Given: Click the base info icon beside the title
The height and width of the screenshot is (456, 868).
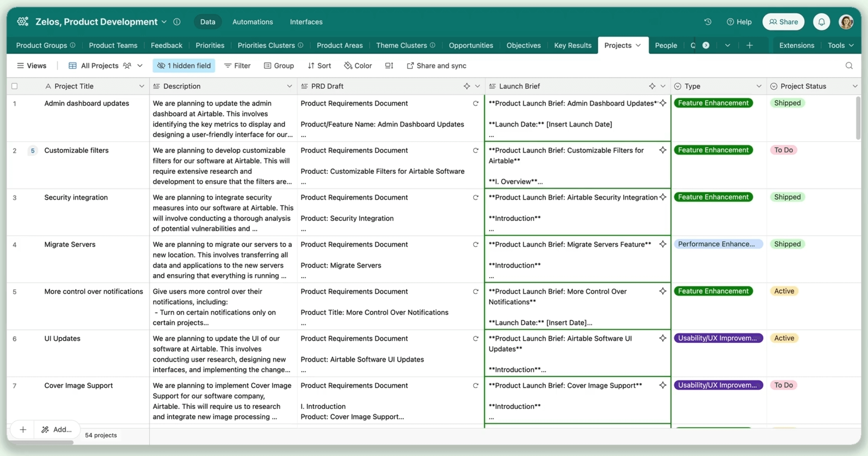Looking at the screenshot, I should point(177,22).
